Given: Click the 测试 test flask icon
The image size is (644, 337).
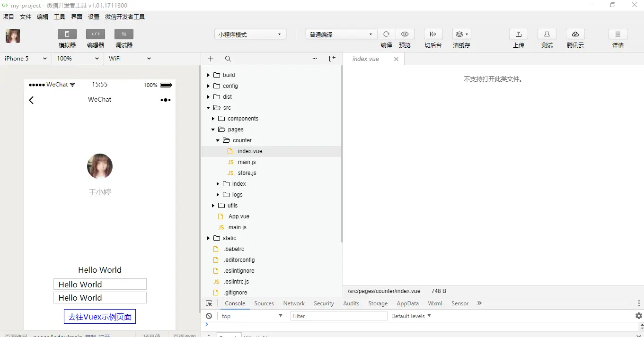Looking at the screenshot, I should 547,34.
